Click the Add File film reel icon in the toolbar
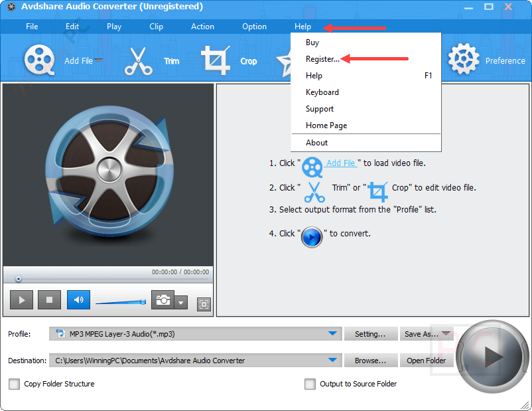The height and width of the screenshot is (411, 532). [39, 60]
